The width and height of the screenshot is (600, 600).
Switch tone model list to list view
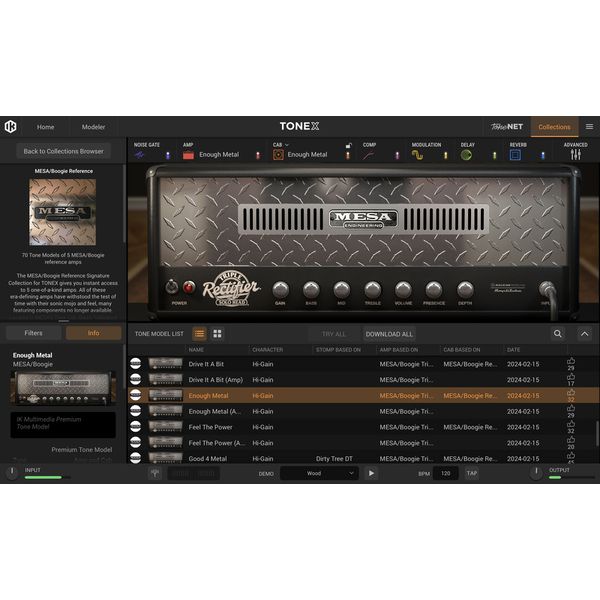[199, 334]
